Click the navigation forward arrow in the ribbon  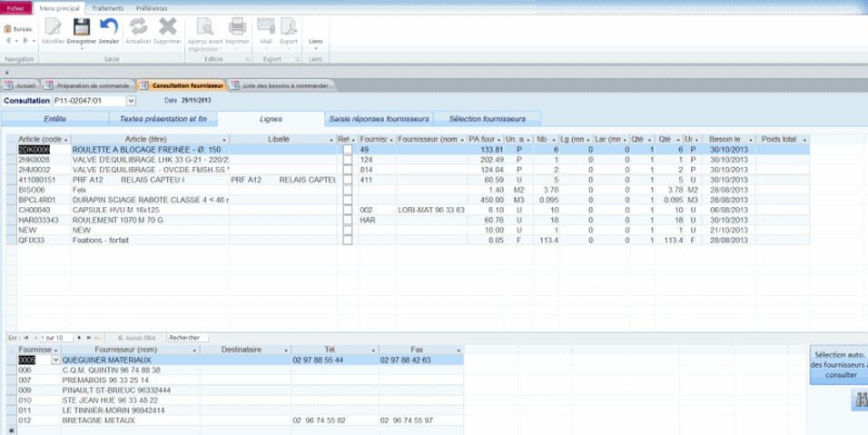25,40
